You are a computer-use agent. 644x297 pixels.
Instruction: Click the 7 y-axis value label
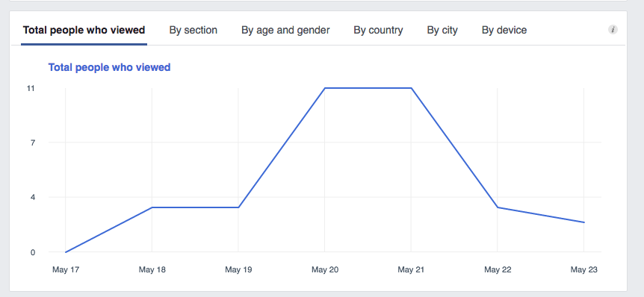pyautogui.click(x=33, y=143)
